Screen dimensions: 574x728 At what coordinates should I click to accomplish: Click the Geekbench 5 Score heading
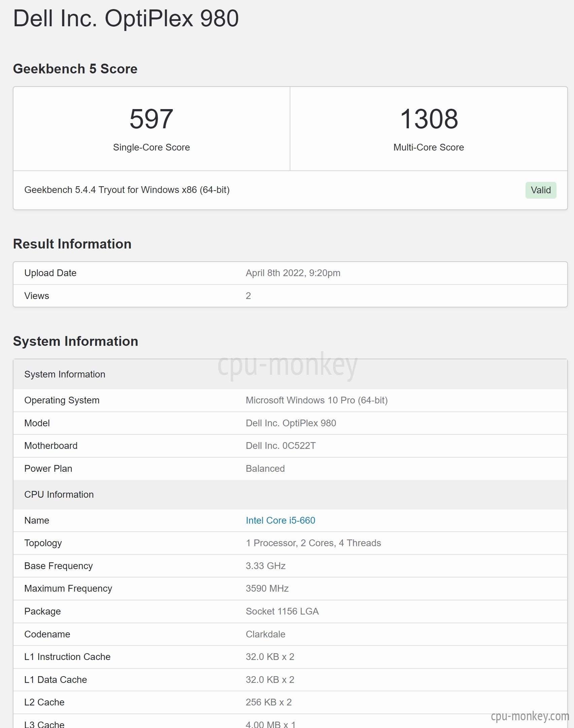tap(75, 69)
